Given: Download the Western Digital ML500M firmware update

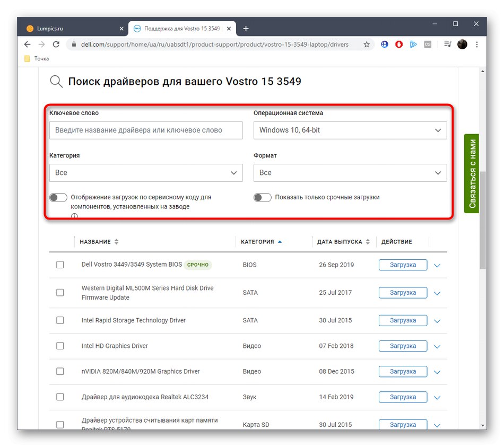Looking at the screenshot, I should [403, 293].
